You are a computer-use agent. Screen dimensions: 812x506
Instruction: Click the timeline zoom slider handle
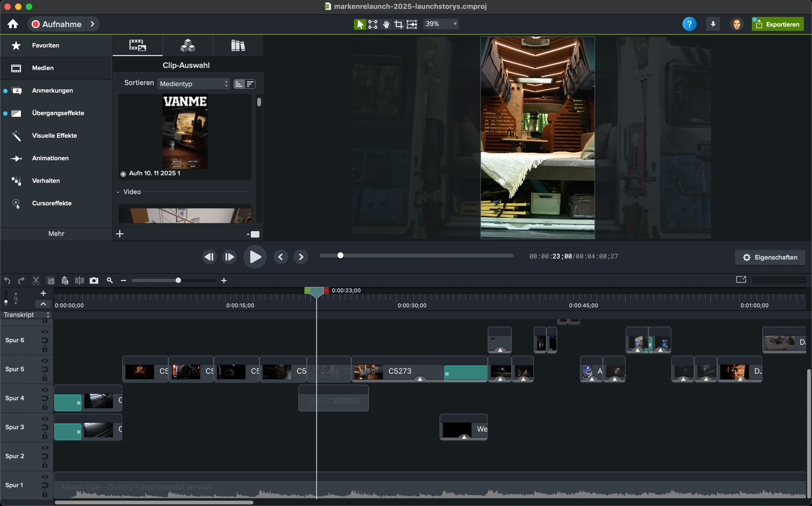[x=178, y=281]
